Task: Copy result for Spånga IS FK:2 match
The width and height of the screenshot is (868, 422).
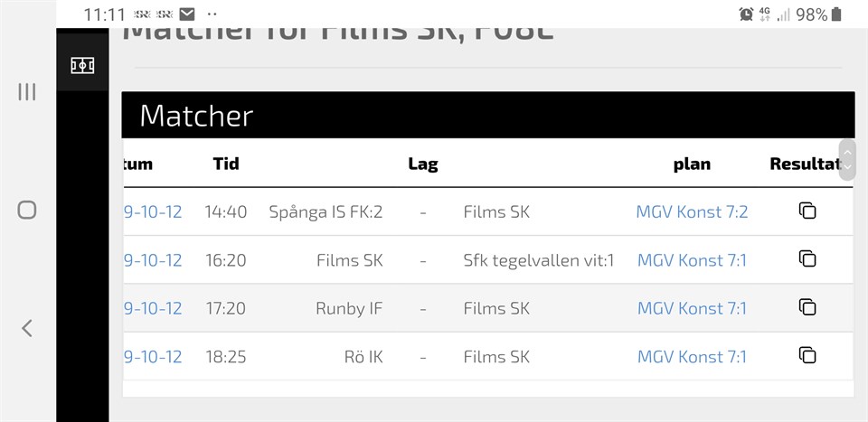Action: (x=807, y=211)
